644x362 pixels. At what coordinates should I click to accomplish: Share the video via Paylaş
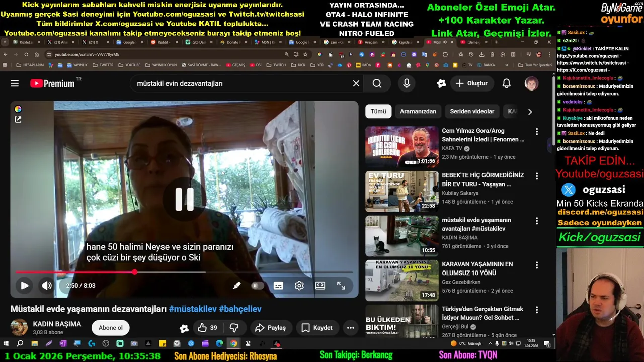pyautogui.click(x=270, y=328)
